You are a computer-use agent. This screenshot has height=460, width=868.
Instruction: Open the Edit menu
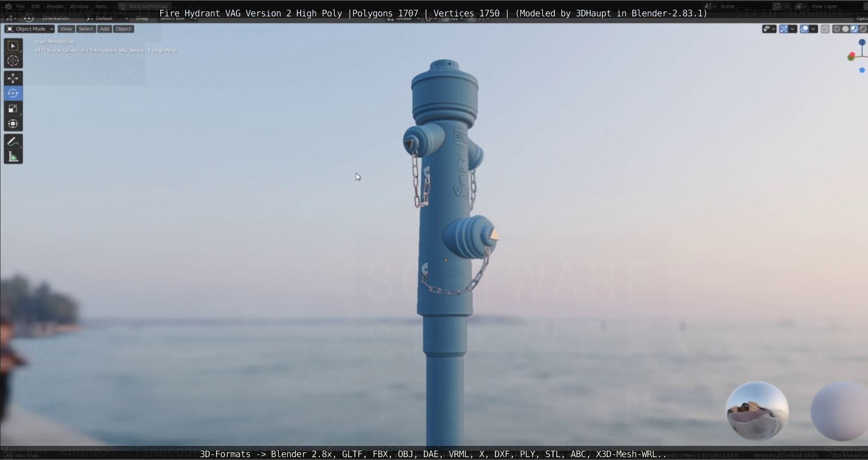(x=36, y=6)
